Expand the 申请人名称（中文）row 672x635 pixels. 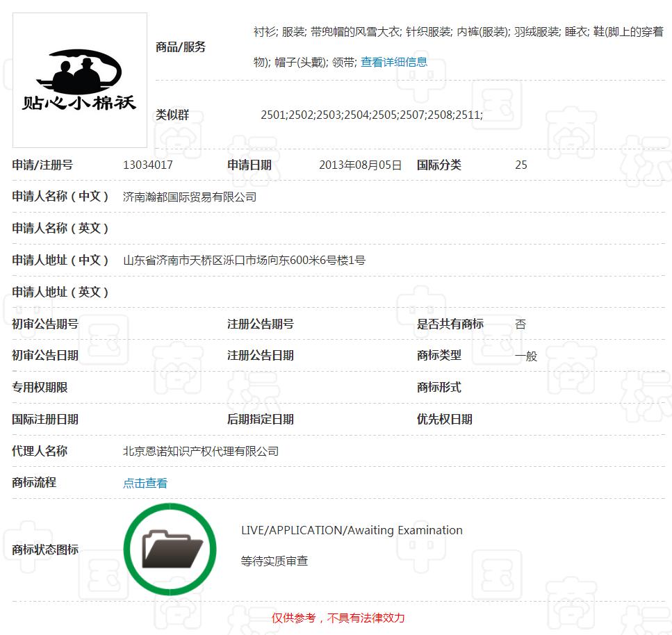click(x=61, y=197)
